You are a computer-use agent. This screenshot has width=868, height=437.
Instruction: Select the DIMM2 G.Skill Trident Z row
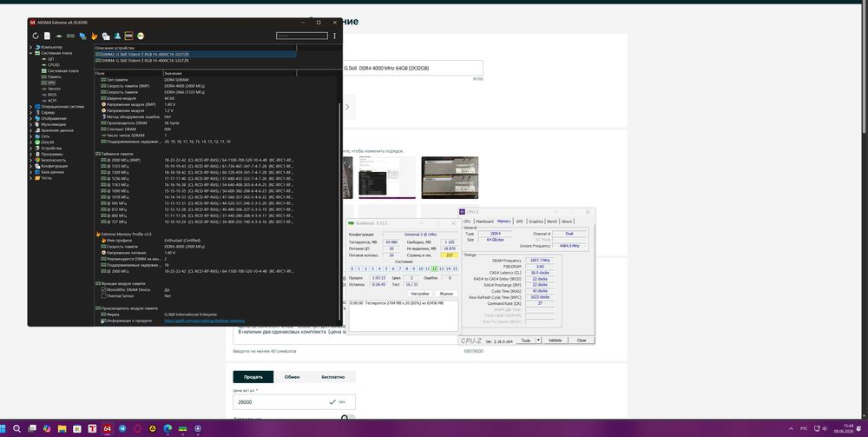click(x=194, y=54)
